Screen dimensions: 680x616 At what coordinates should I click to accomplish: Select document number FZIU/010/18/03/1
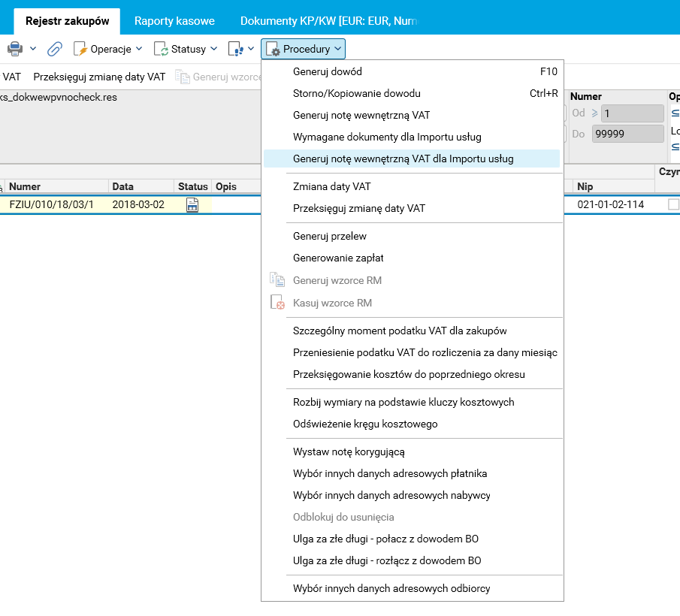(x=52, y=204)
